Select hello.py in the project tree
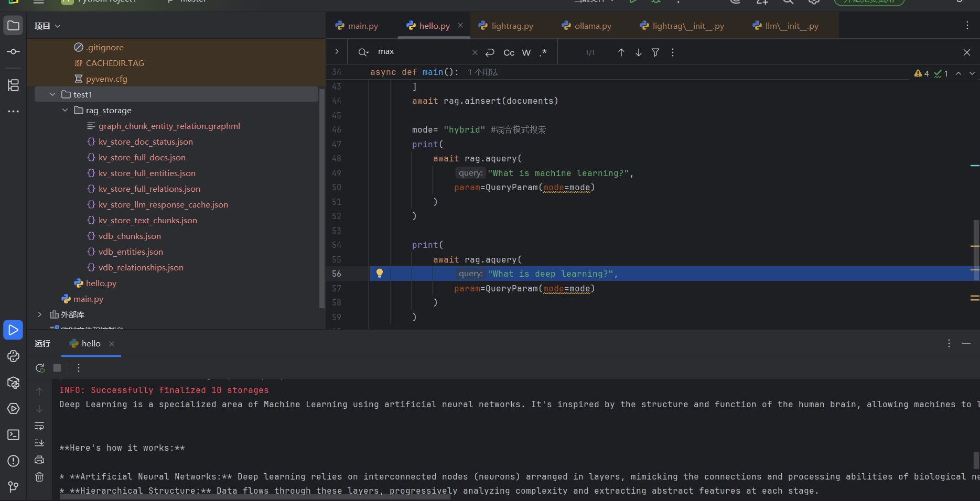 click(95, 283)
